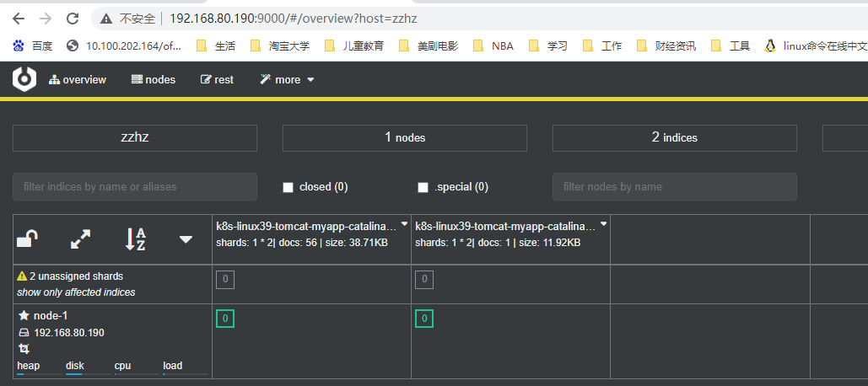The image size is (868, 386).
Task: Open the 美剧电影 bookmark folder
Action: point(429,46)
